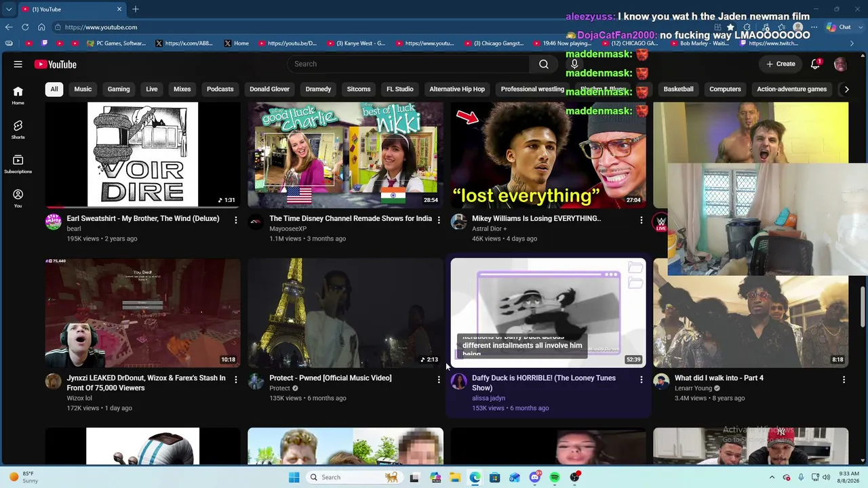The image size is (868, 488).
Task: Open File Explorer from the taskbar
Action: 455,477
